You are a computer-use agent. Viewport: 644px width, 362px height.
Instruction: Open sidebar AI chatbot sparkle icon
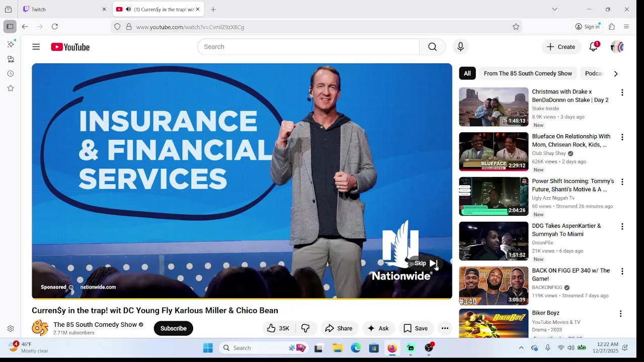(x=11, y=44)
